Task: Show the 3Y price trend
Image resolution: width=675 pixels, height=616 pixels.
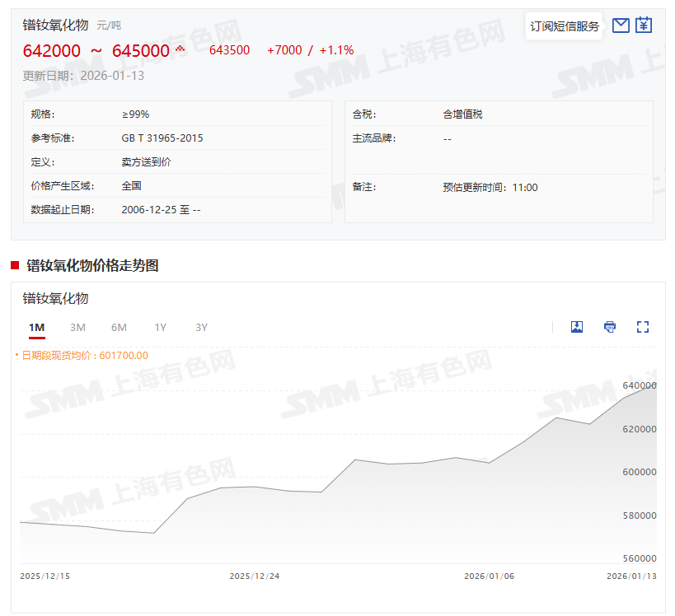Action: tap(201, 328)
